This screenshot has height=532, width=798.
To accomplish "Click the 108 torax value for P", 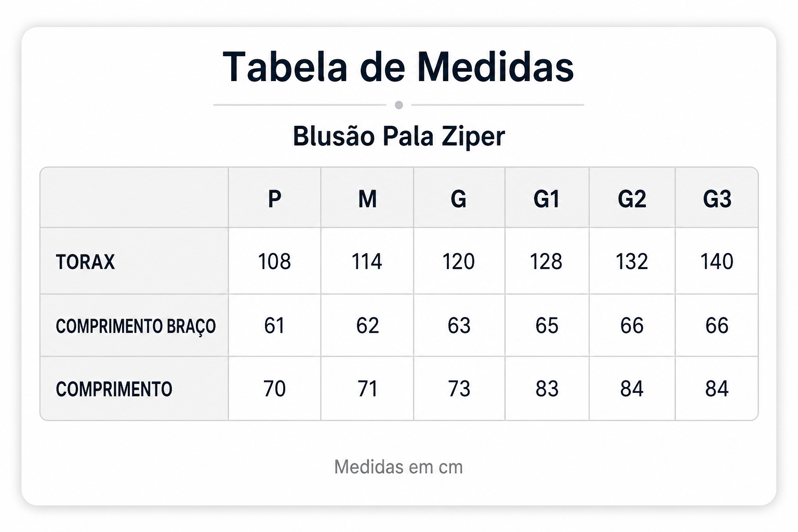I will pos(274,261).
